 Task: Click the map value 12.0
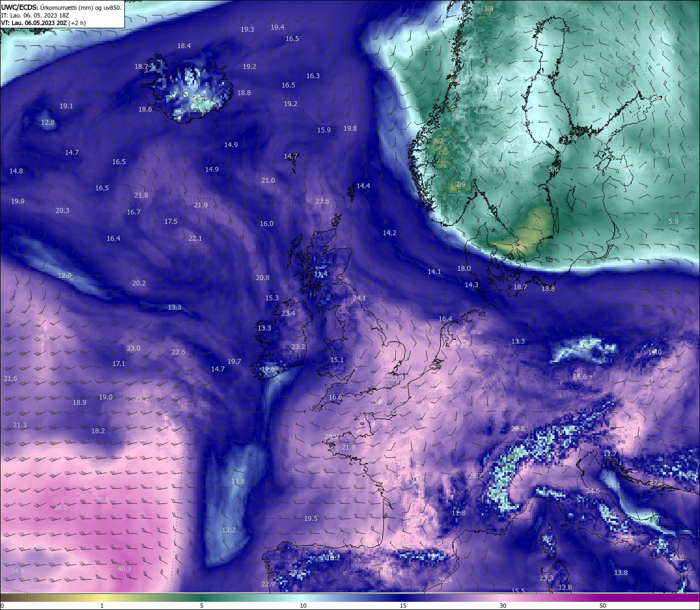[65, 276]
